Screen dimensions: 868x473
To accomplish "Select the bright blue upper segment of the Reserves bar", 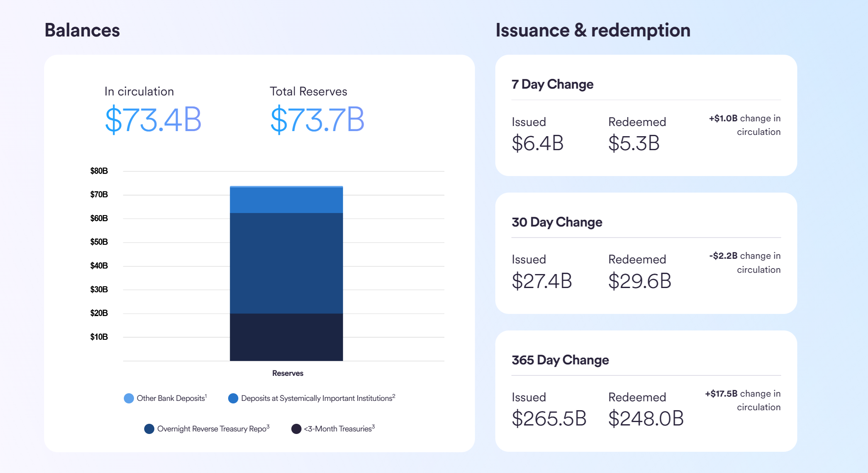I will click(x=286, y=200).
